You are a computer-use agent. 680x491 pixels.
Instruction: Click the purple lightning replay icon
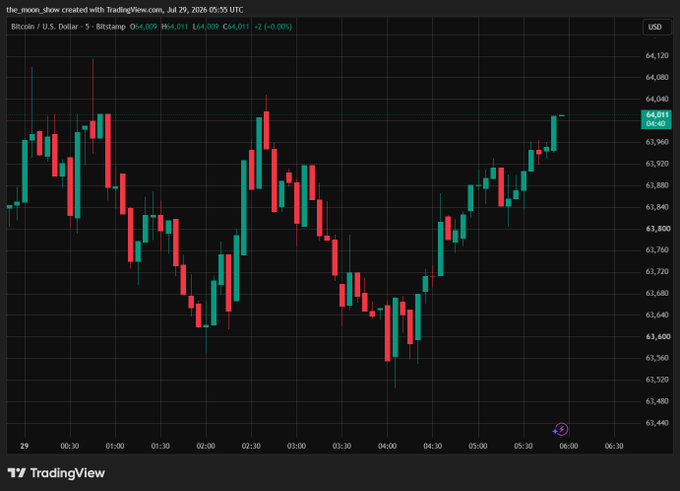(x=561, y=429)
